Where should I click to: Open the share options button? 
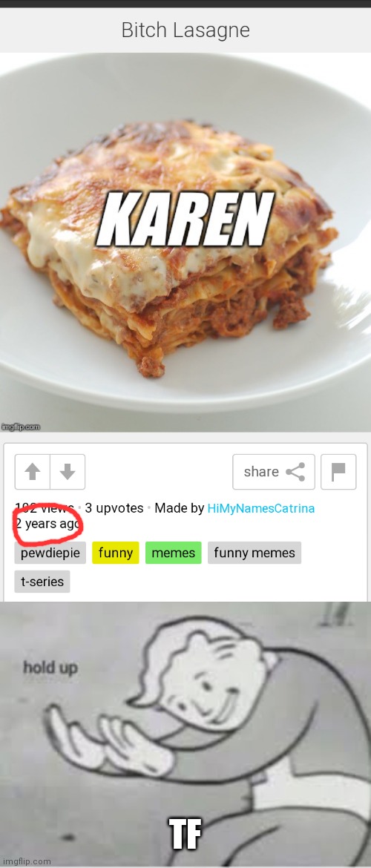274,472
